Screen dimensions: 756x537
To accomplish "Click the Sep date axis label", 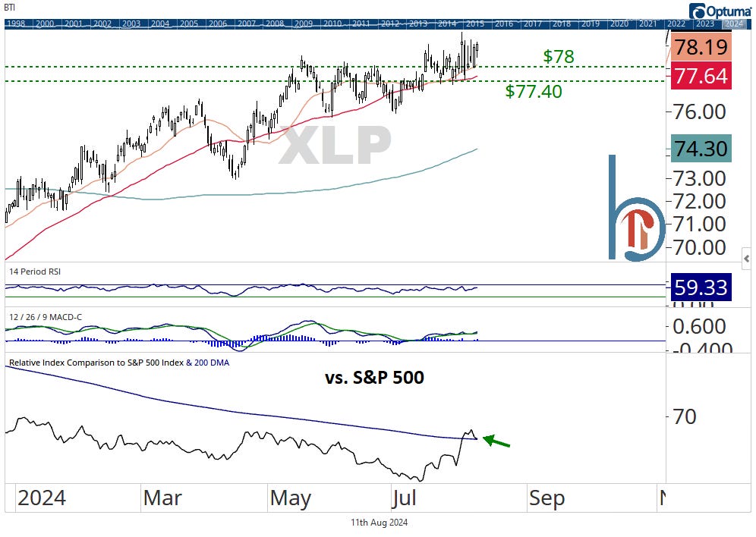I will click(x=547, y=499).
